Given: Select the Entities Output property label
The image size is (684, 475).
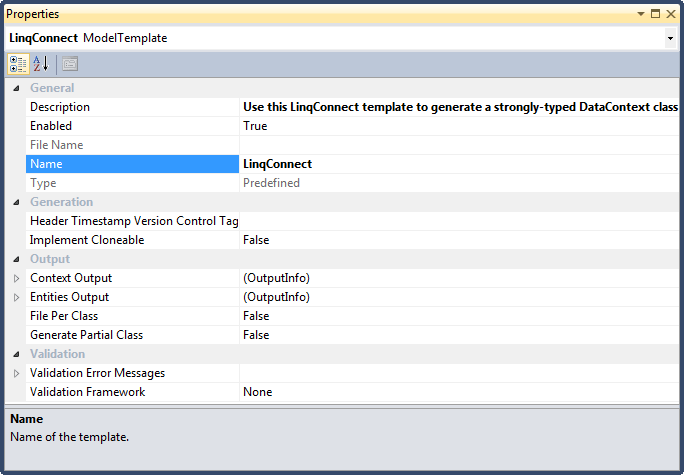Looking at the screenshot, I should click(69, 297).
